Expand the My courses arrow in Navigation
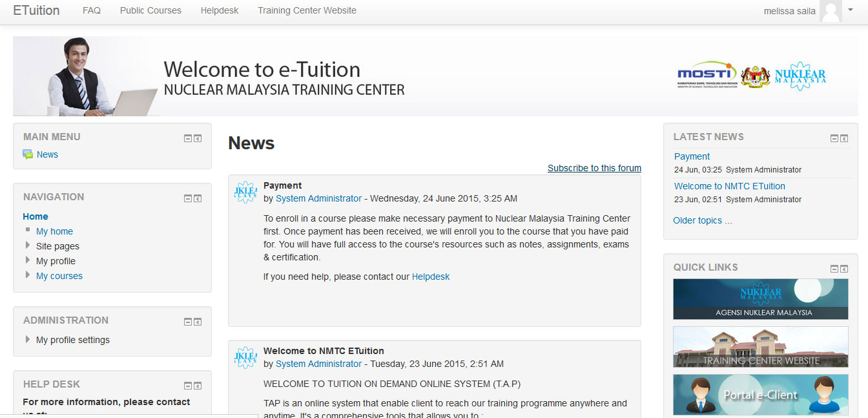 click(28, 275)
